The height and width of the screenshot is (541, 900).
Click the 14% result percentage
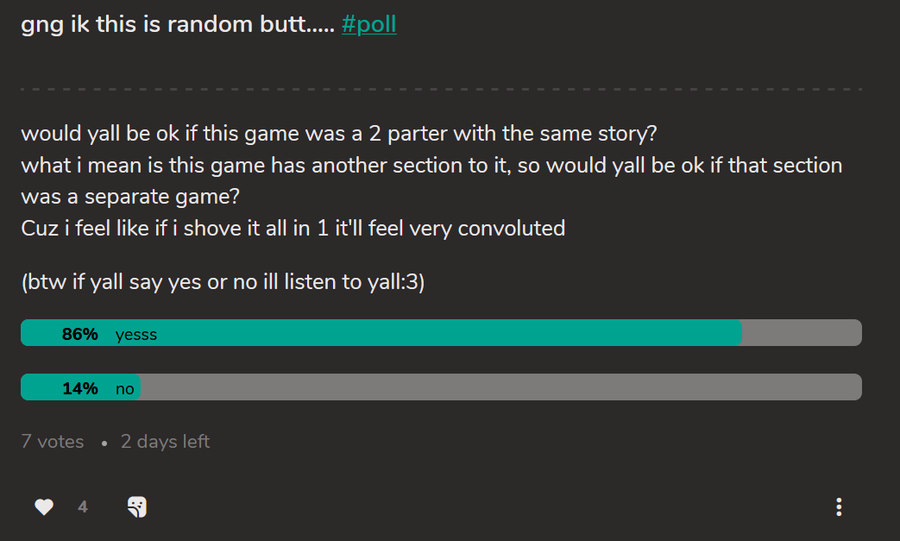point(80,388)
